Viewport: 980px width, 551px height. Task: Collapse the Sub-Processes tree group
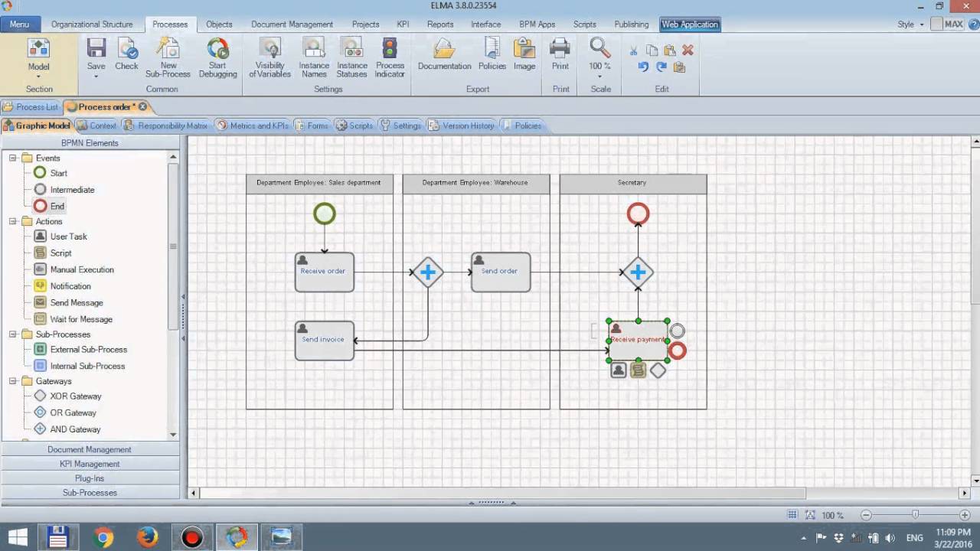(12, 334)
